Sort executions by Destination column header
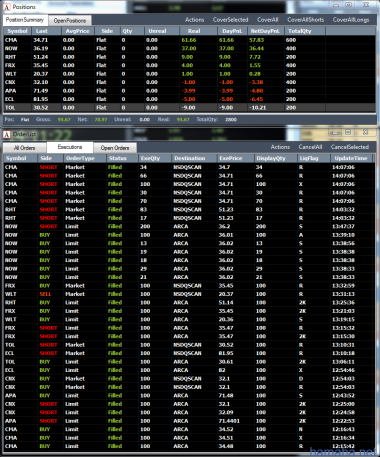 (194, 158)
